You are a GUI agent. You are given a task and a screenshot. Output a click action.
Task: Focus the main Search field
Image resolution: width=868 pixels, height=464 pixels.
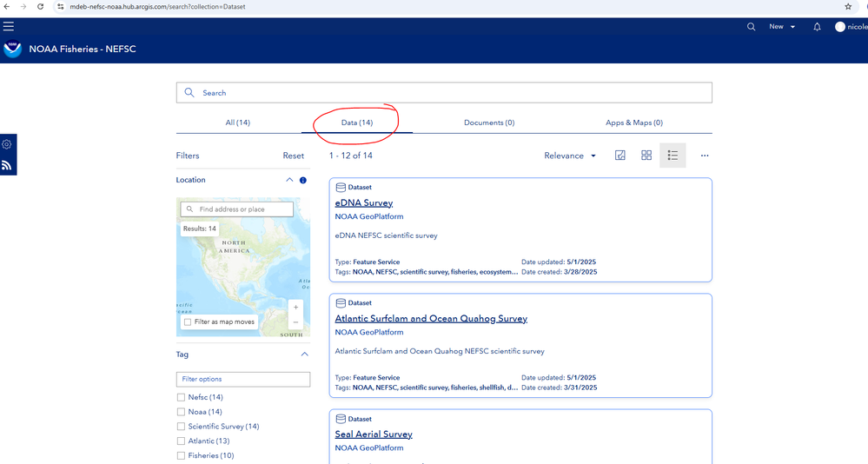444,92
